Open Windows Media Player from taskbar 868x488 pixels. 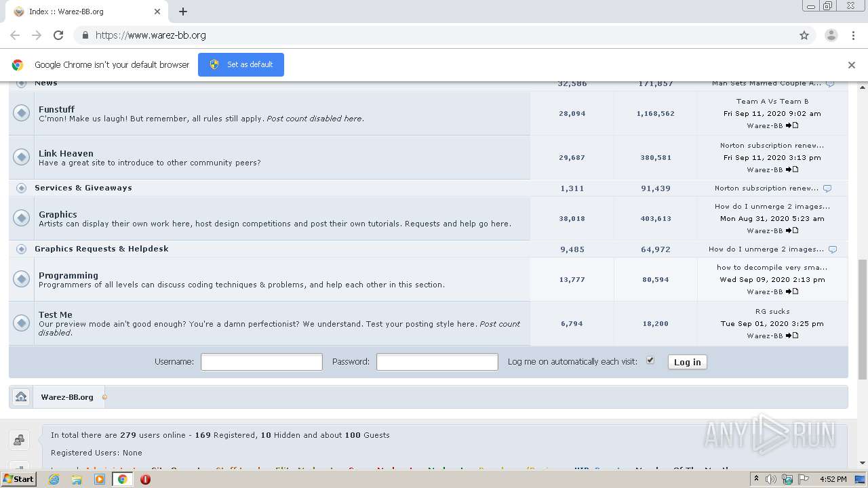100,479
